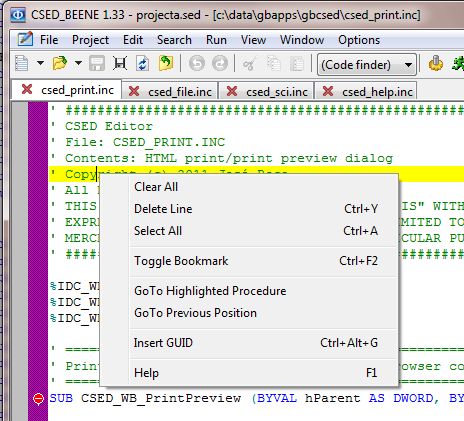Image resolution: width=464 pixels, height=421 pixels.
Task: Open the arrow dropdown beside New file icon
Action: point(40,63)
